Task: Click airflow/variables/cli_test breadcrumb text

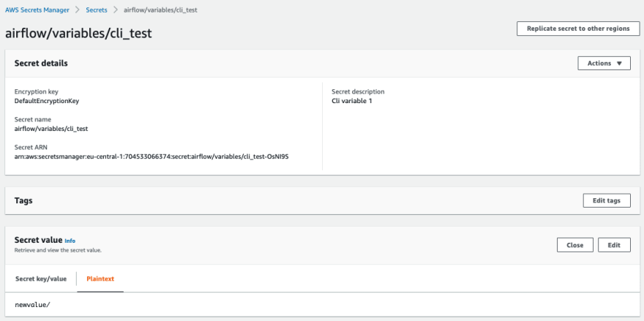Action: pyautogui.click(x=160, y=10)
